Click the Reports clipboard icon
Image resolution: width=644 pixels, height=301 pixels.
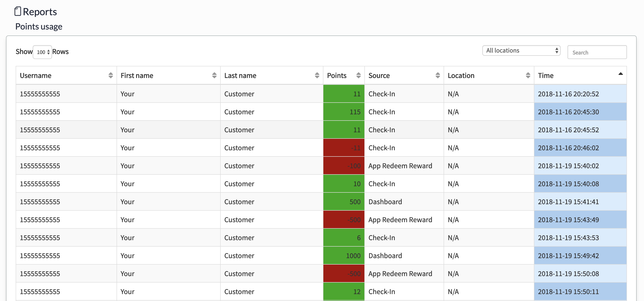18,11
